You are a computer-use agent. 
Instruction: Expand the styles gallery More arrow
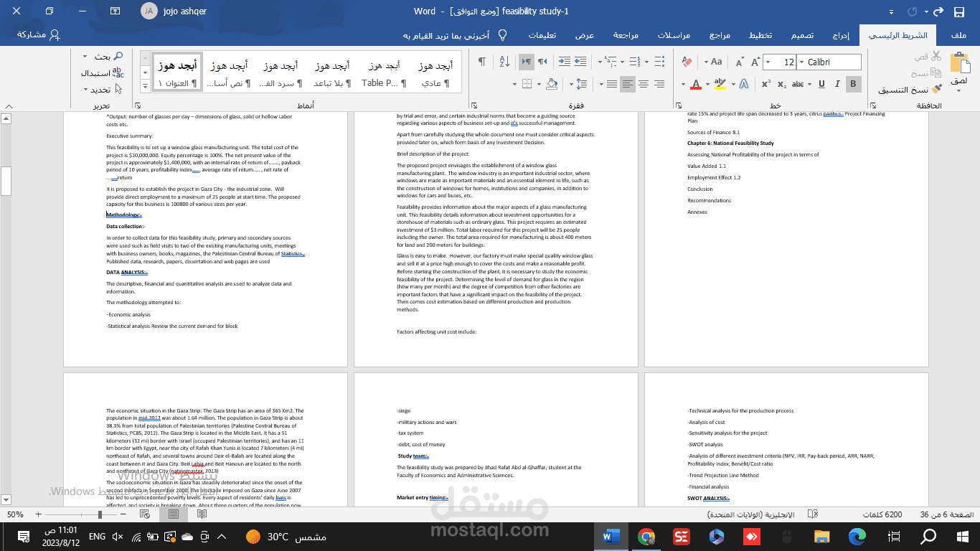pyautogui.click(x=144, y=85)
